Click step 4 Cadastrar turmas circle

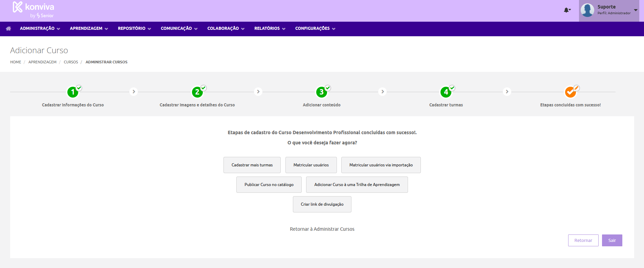pos(446,92)
